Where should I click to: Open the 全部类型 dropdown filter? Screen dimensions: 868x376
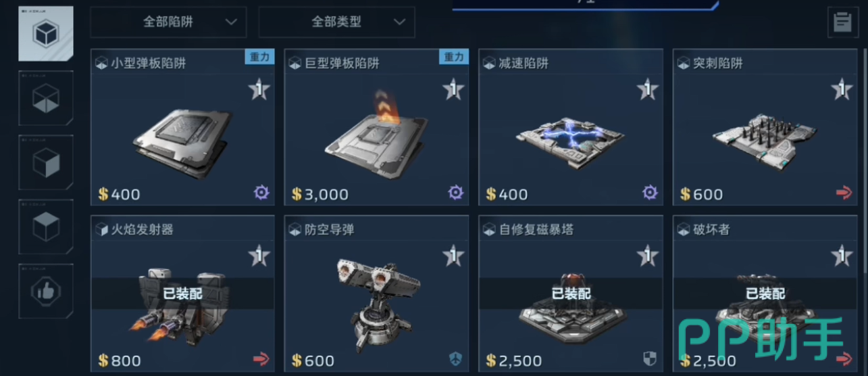(336, 22)
